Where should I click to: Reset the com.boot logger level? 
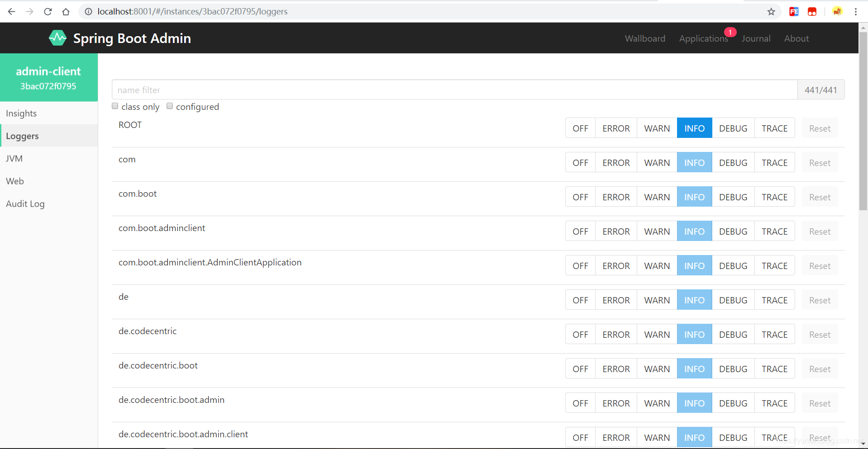(x=820, y=197)
